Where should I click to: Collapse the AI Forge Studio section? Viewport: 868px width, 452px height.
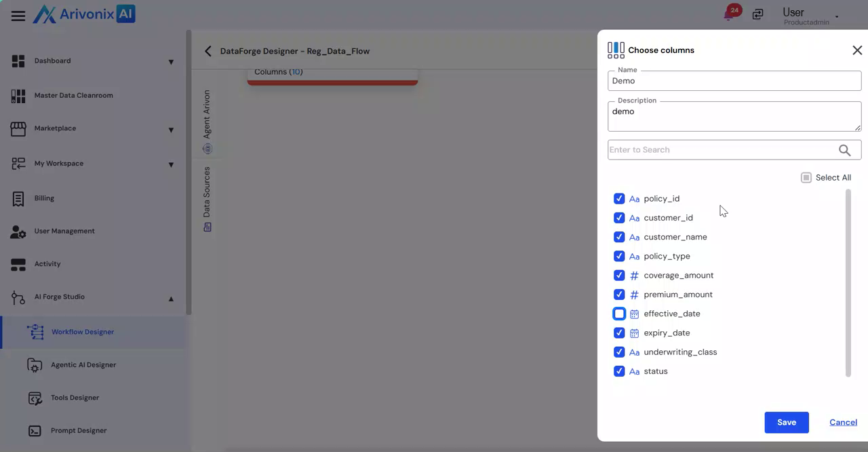(171, 298)
